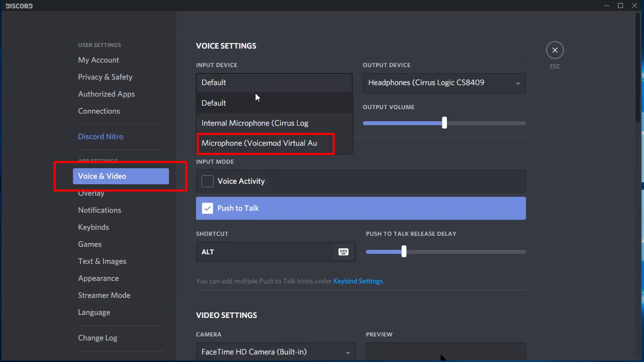Click Push to Talk Release Delay slider handle

pos(404,251)
